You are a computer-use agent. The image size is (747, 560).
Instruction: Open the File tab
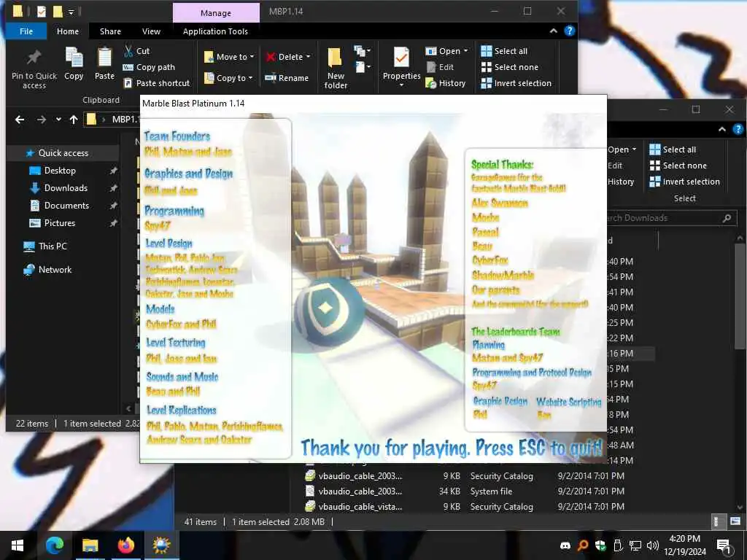[x=26, y=31]
